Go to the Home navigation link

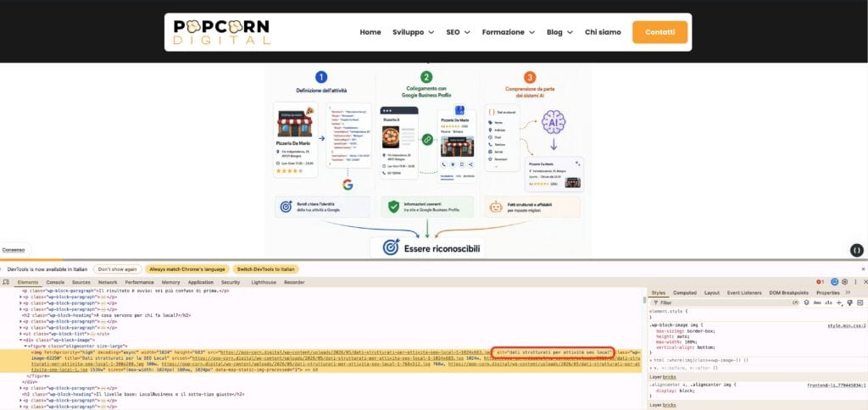(370, 32)
